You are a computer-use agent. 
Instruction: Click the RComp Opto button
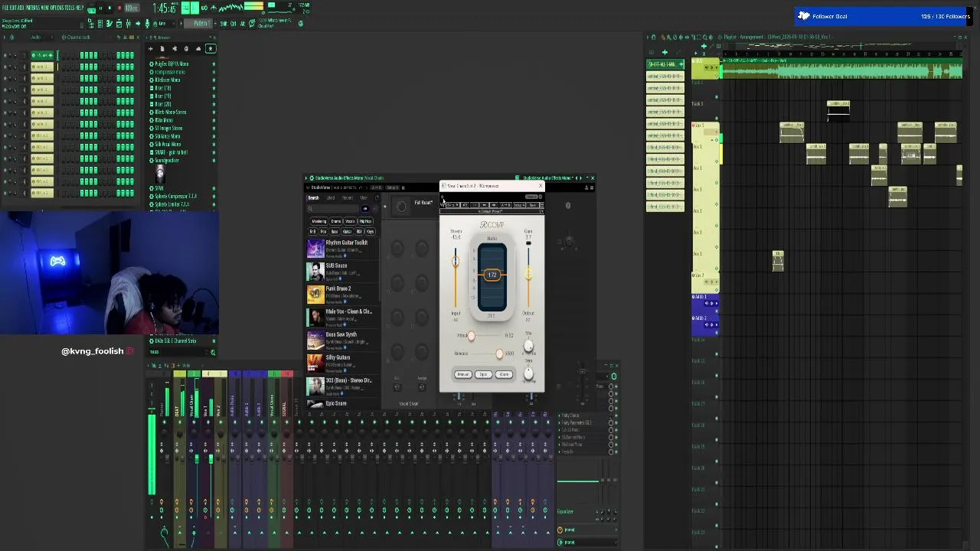(x=483, y=374)
